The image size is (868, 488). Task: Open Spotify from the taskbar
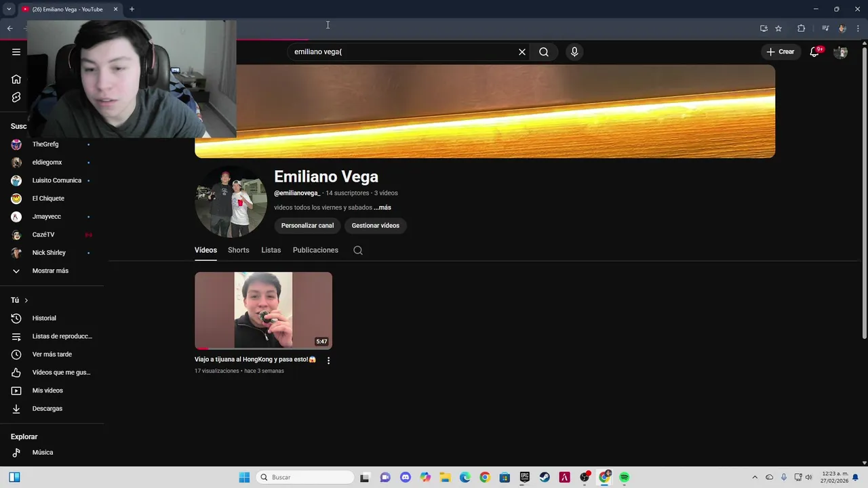click(624, 477)
